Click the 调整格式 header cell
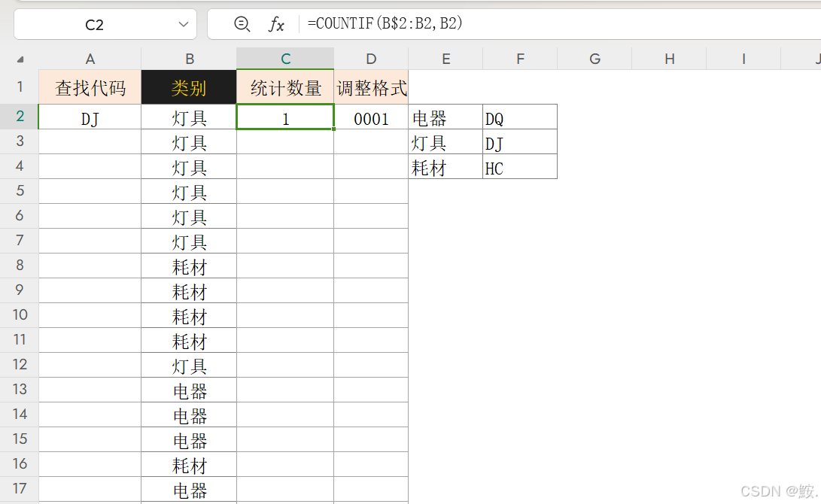This screenshot has height=504, width=821. coord(371,87)
